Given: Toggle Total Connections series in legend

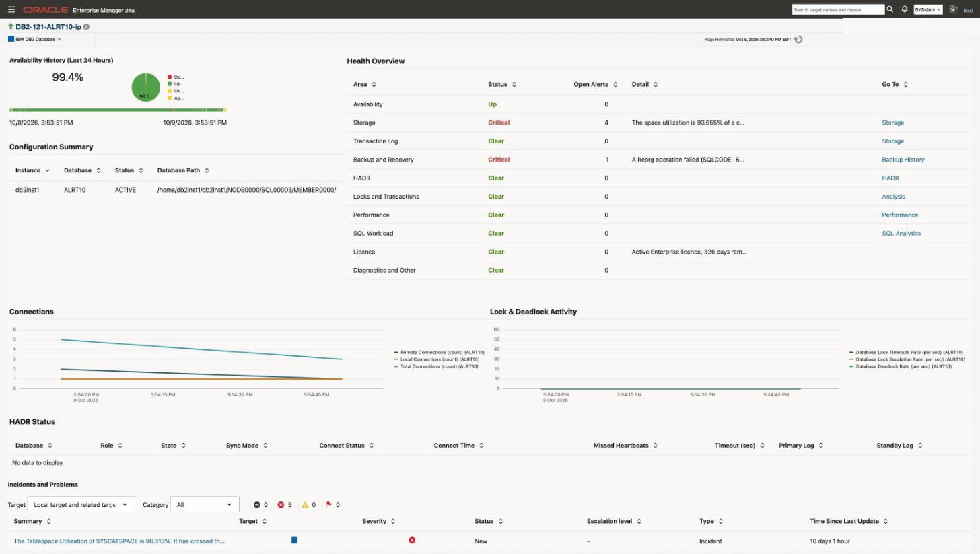Looking at the screenshot, I should [436, 366].
